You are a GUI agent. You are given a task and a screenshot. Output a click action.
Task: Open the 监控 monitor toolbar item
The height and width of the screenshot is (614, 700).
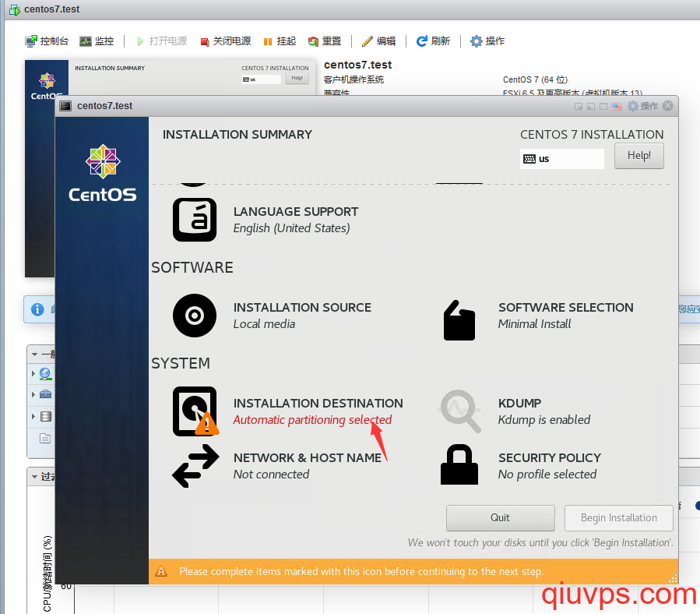(97, 41)
